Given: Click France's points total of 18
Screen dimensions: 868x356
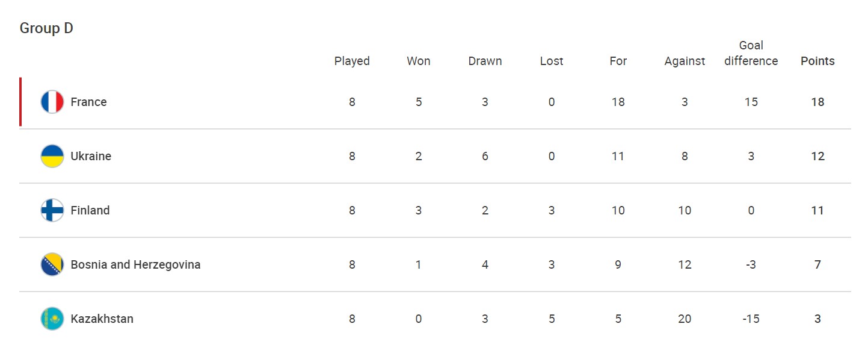Looking at the screenshot, I should point(817,102).
